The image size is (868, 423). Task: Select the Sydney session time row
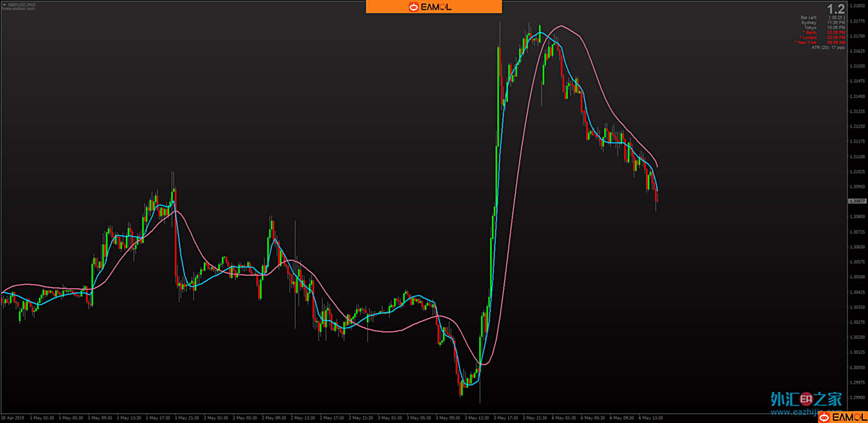point(822,23)
